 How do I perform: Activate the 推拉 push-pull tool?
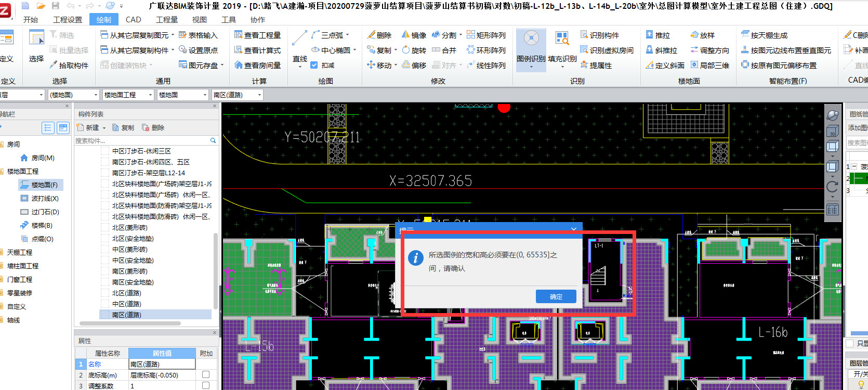[x=657, y=35]
